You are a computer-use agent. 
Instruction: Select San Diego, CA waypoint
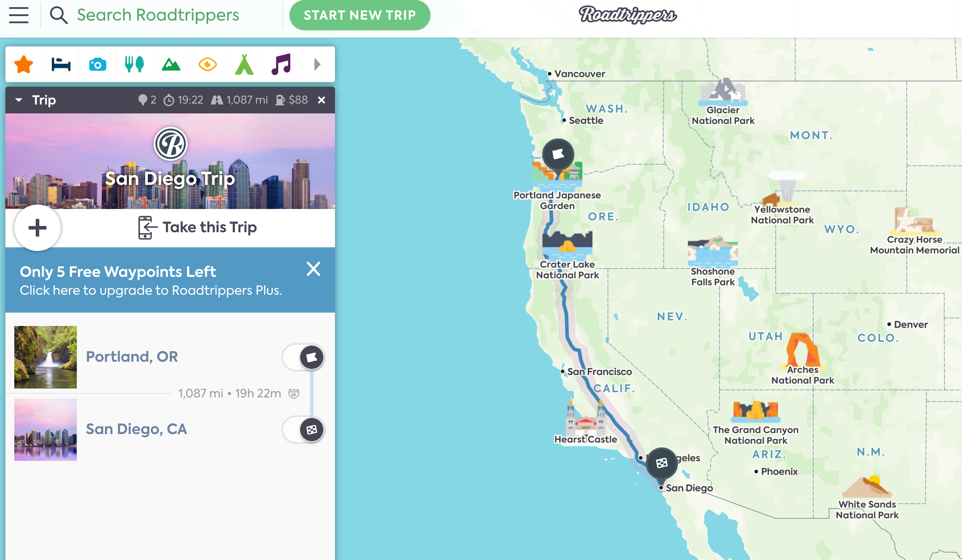[136, 429]
